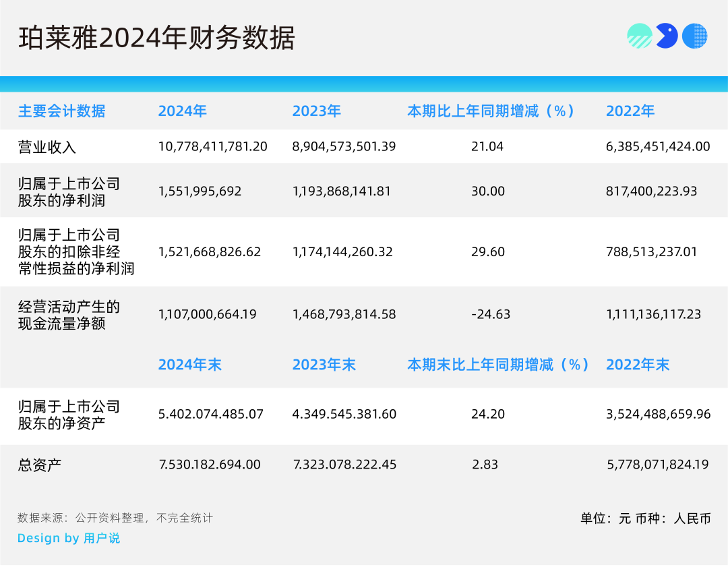Expand the 主要会计数据 header cell
This screenshot has width=728, height=567.
[x=62, y=111]
